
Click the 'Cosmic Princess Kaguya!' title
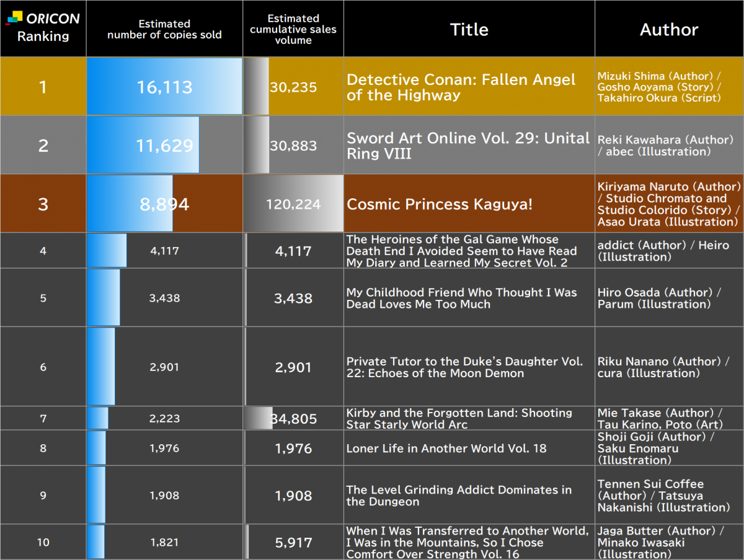(x=439, y=204)
